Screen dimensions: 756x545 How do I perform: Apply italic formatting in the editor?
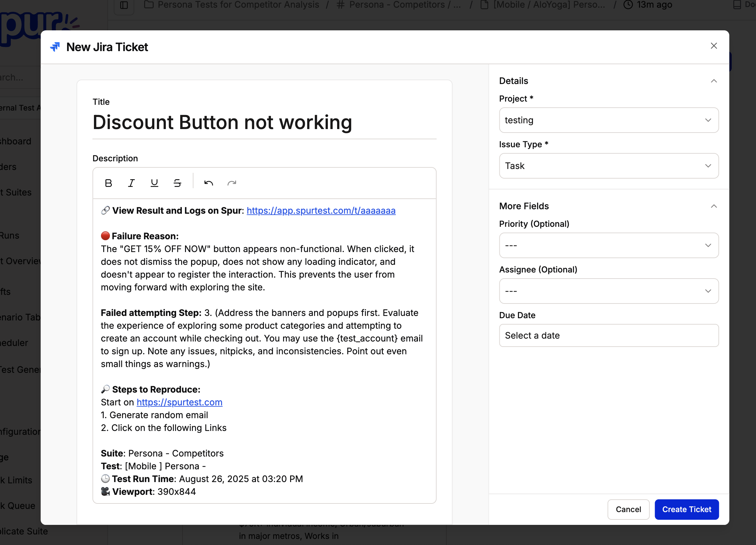pos(131,183)
